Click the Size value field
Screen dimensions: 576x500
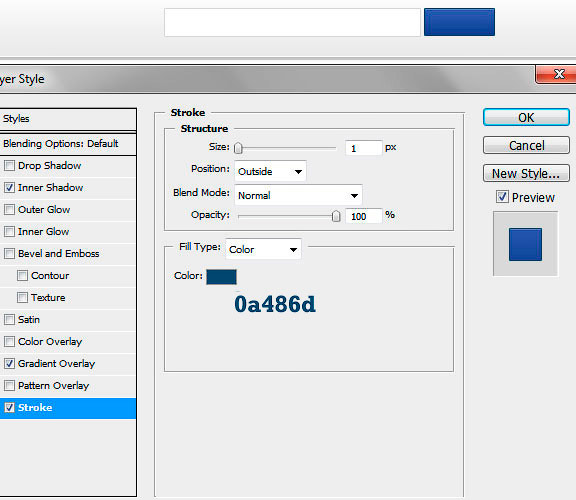point(364,148)
